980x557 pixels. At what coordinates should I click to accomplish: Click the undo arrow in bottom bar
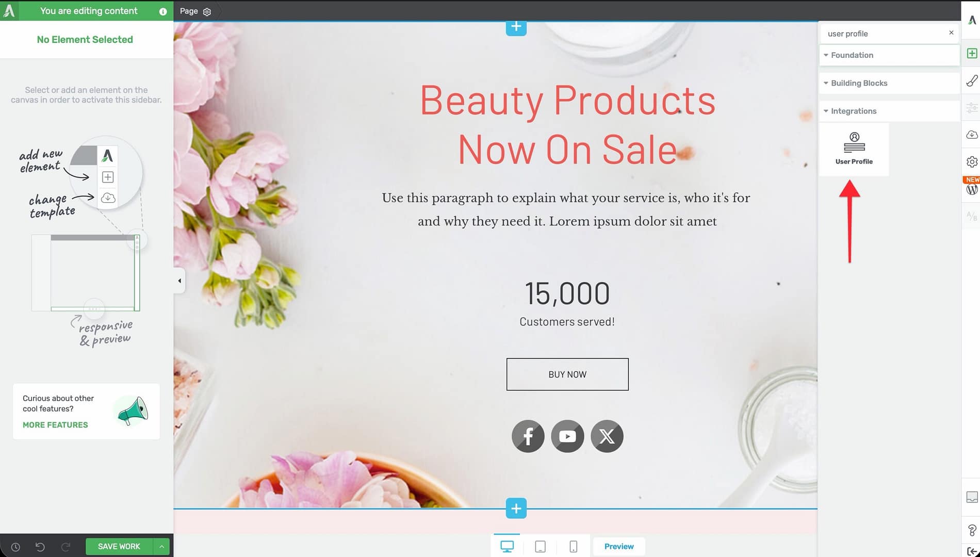coord(40,547)
